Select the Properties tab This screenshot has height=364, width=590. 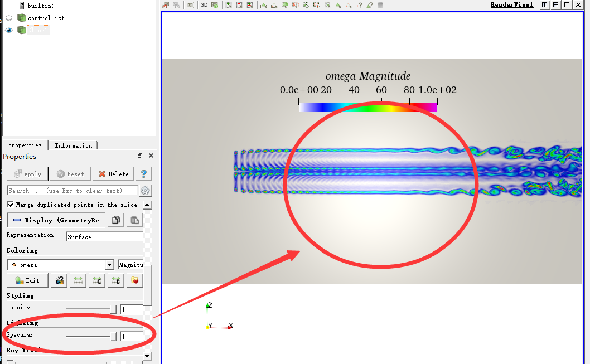(x=25, y=145)
